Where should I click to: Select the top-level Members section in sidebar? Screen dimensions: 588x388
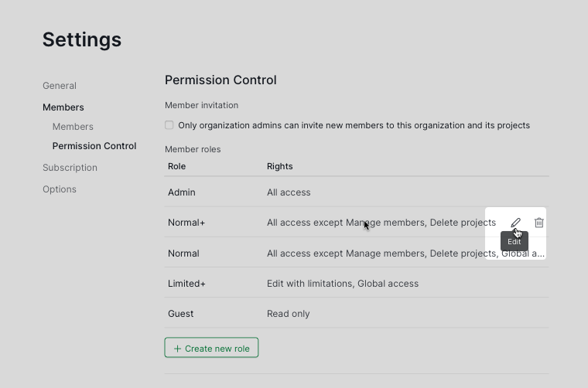tap(63, 107)
